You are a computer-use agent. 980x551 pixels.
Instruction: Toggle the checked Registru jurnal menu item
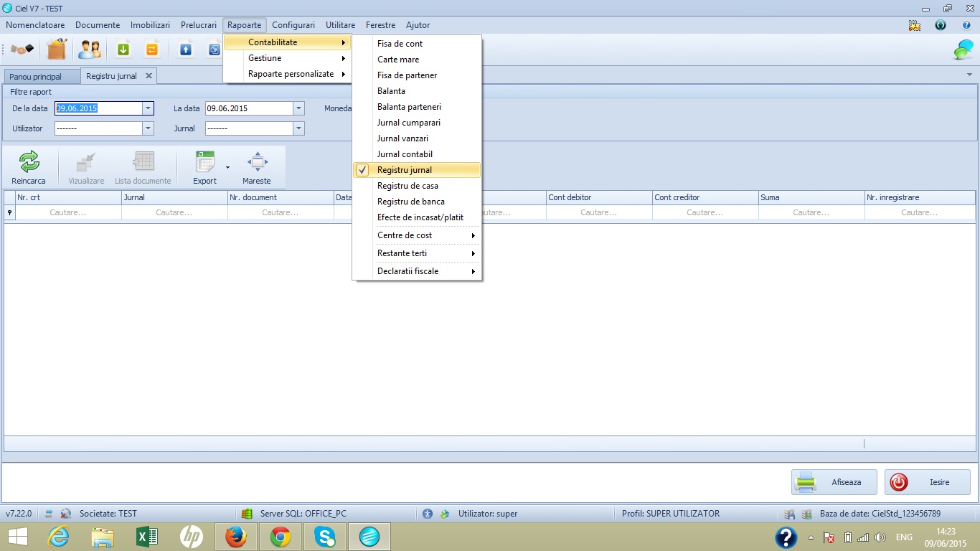coord(417,170)
